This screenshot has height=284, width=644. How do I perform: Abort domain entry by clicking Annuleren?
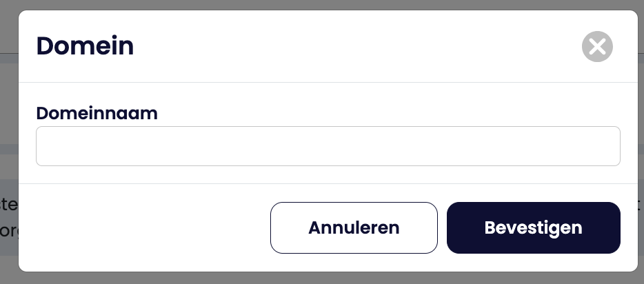[354, 227]
